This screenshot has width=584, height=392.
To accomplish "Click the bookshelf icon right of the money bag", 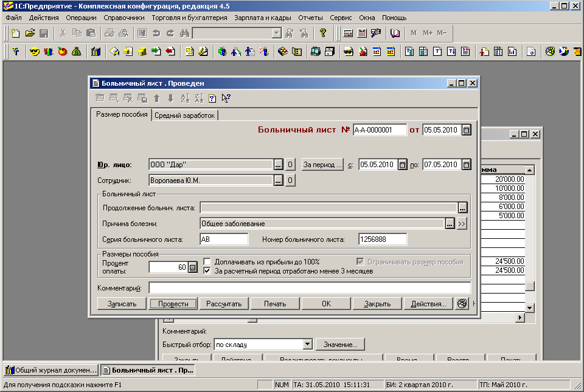I will 96,51.
